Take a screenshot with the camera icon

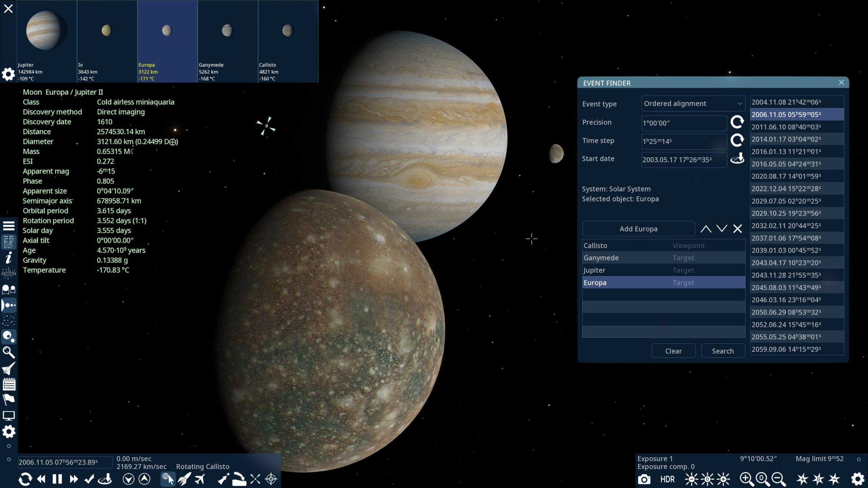645,479
